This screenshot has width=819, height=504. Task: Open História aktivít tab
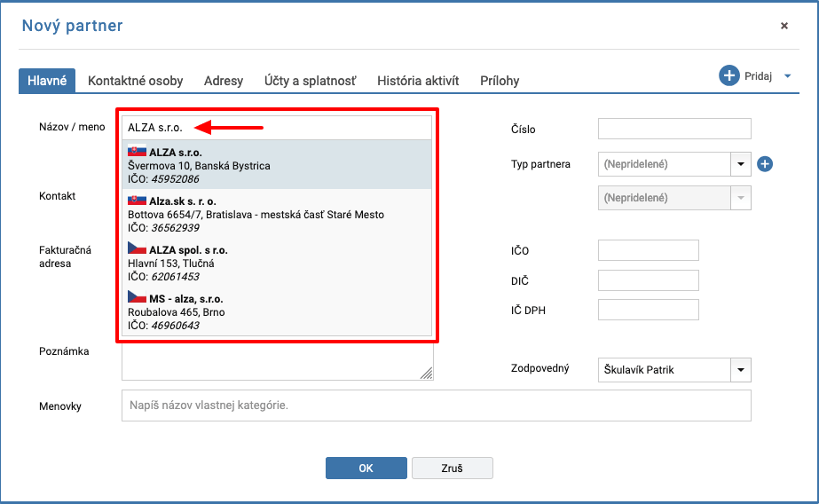pos(418,81)
